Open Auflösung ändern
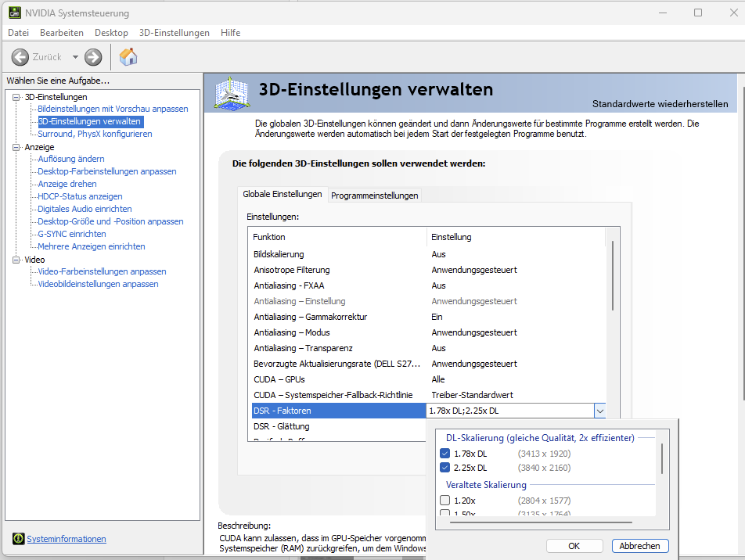 [71, 159]
